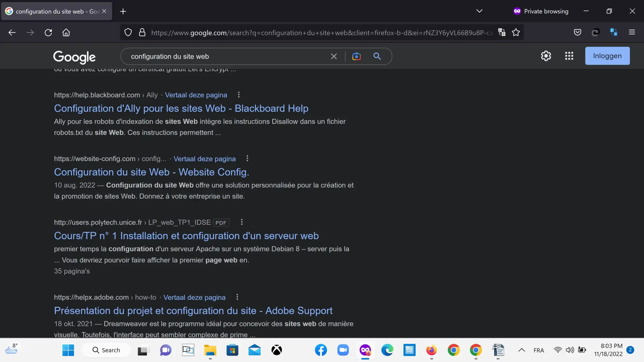Open taskbar Search box

pos(106,350)
